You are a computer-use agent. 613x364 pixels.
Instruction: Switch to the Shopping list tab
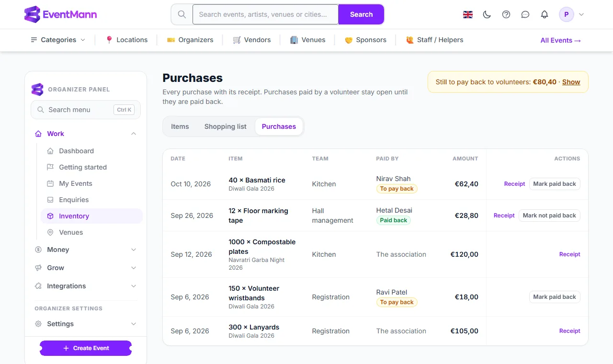tap(226, 126)
